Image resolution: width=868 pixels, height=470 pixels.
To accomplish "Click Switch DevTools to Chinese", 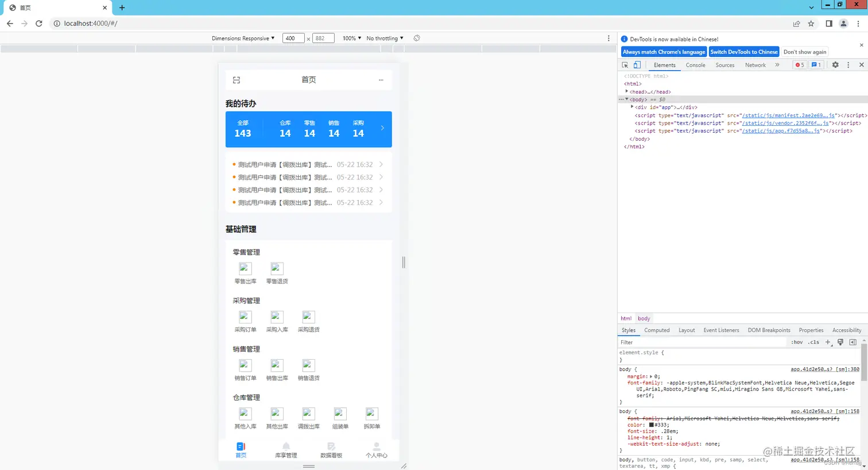I will tap(744, 52).
